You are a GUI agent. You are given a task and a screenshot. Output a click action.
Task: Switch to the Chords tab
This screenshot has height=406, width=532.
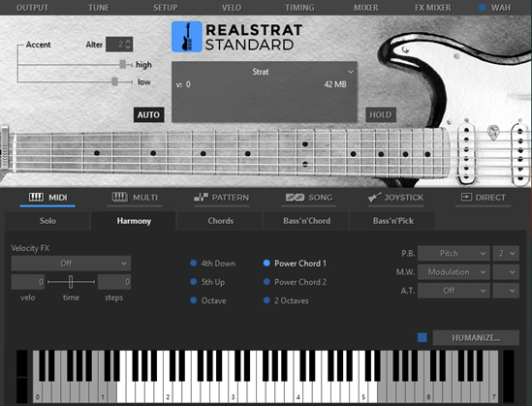click(220, 221)
